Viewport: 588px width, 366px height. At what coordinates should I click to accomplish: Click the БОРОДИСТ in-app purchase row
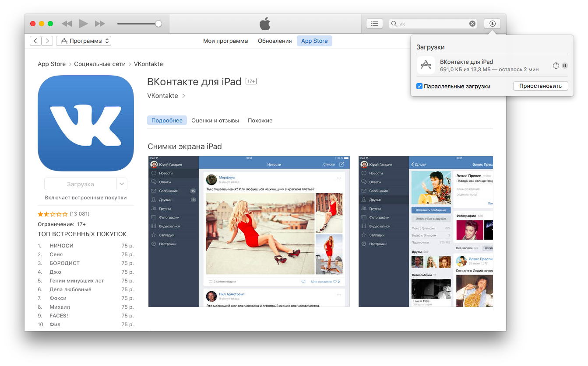coord(86,263)
